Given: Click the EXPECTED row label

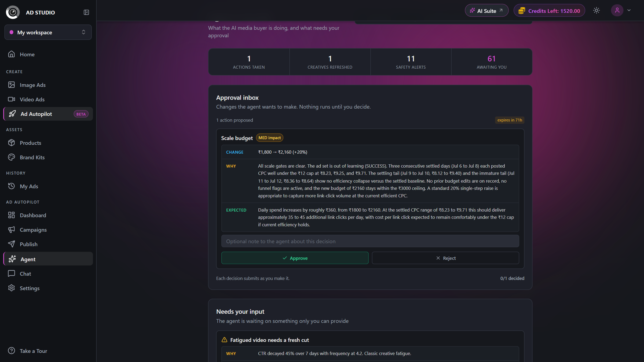Looking at the screenshot, I should tap(236, 210).
